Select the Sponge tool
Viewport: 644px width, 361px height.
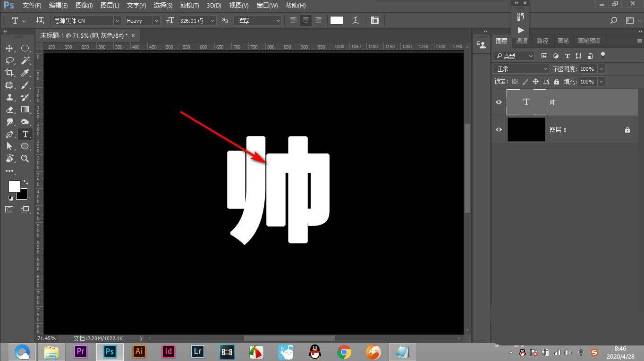[x=25, y=122]
